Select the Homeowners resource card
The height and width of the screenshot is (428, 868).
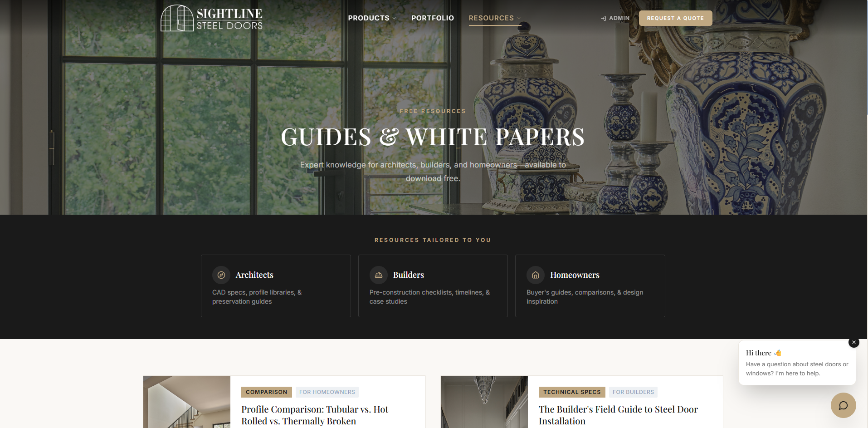(x=590, y=286)
